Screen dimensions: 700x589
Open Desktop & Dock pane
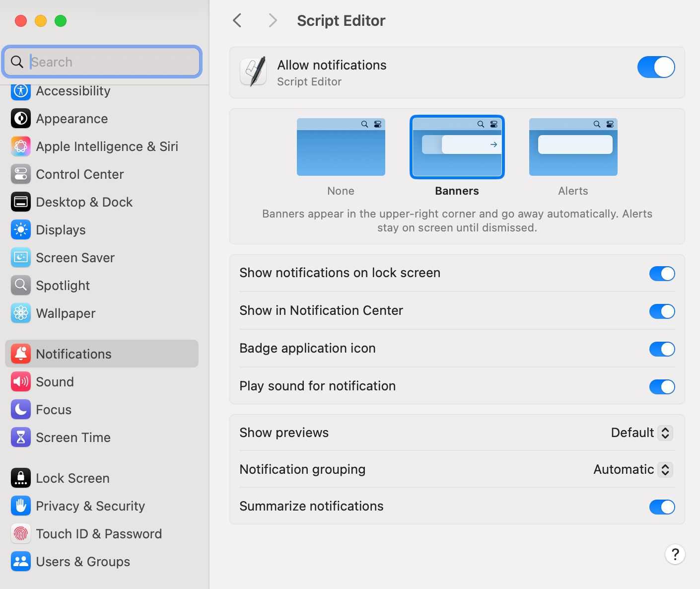102,202
